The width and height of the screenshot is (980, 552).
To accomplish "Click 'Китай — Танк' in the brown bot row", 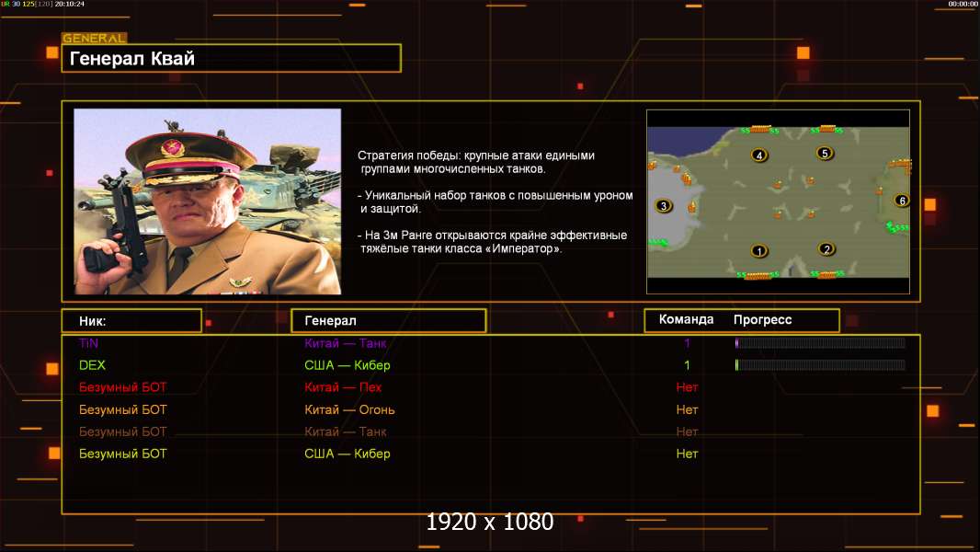I will (x=345, y=431).
